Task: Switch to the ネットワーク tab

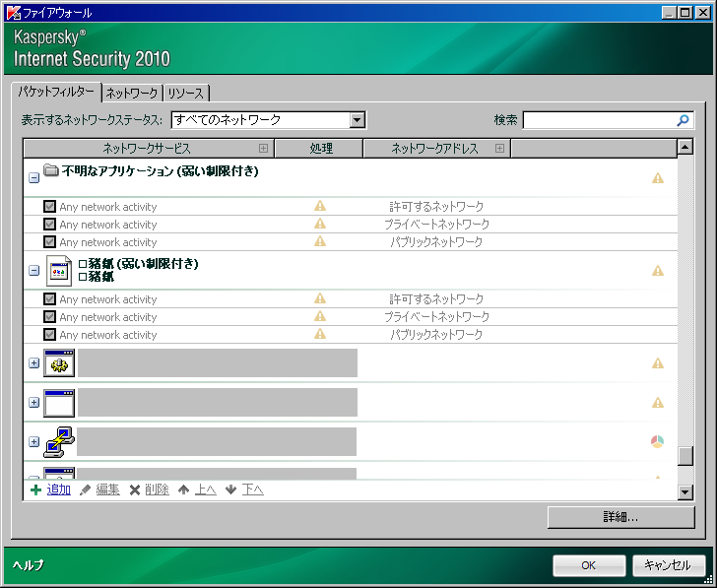Action: click(132, 94)
